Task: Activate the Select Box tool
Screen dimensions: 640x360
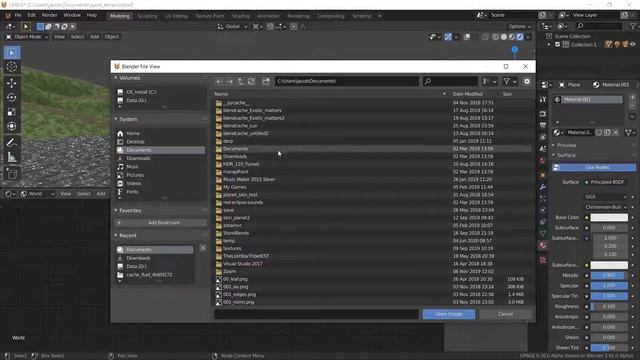Action: tap(12, 52)
